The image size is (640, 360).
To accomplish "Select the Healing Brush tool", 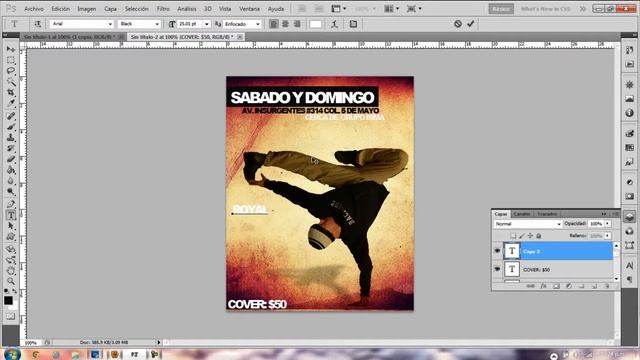I will tap(11, 116).
